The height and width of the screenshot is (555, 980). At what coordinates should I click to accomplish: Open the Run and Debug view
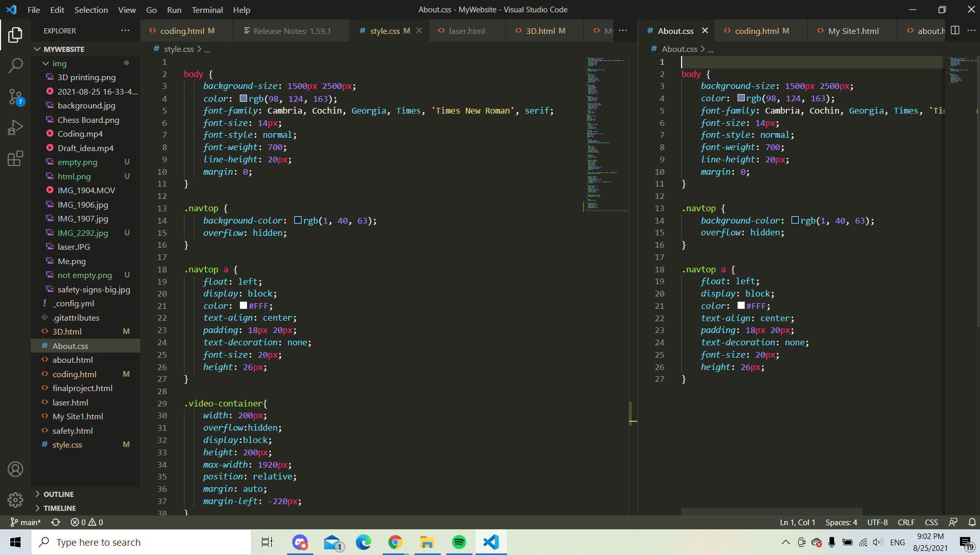15,127
